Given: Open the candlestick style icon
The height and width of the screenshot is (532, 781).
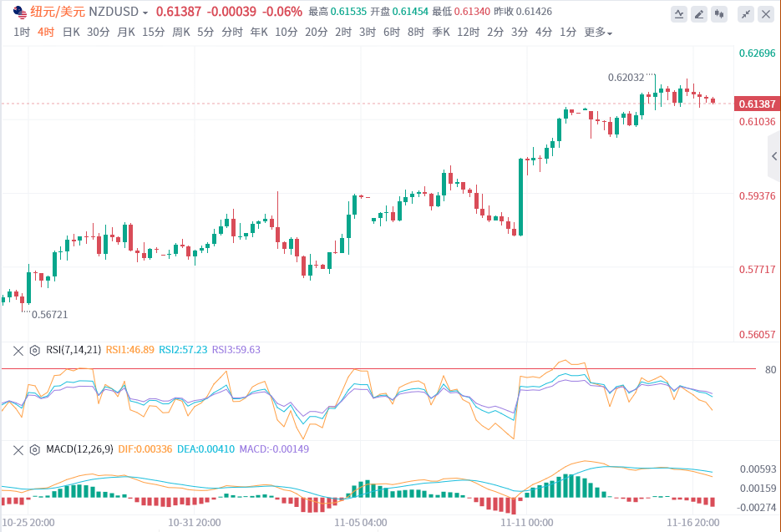Looking at the screenshot, I should (x=718, y=14).
